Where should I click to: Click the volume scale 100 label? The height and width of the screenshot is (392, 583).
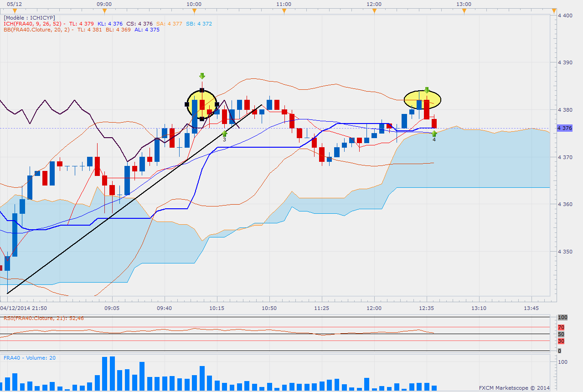[562, 362]
